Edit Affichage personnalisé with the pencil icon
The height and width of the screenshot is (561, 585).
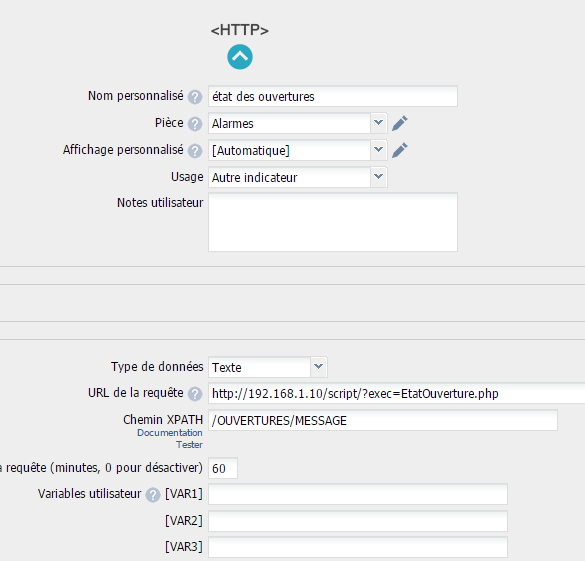[400, 150]
